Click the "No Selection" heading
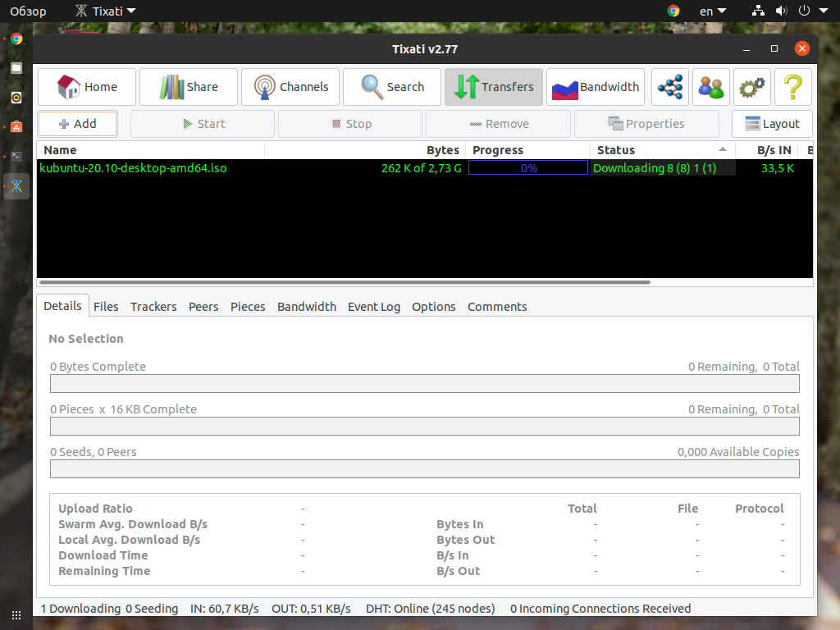This screenshot has height=630, width=840. (x=86, y=339)
